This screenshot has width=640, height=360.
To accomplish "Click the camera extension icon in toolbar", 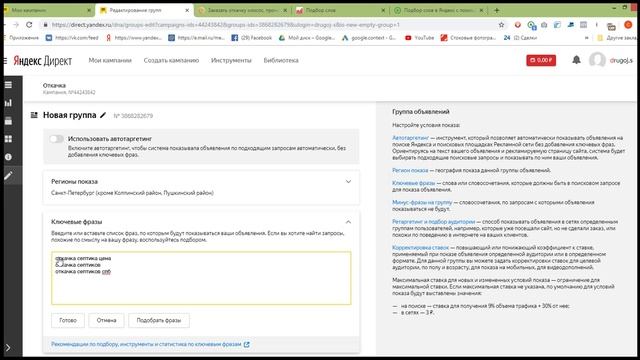I will [544, 25].
